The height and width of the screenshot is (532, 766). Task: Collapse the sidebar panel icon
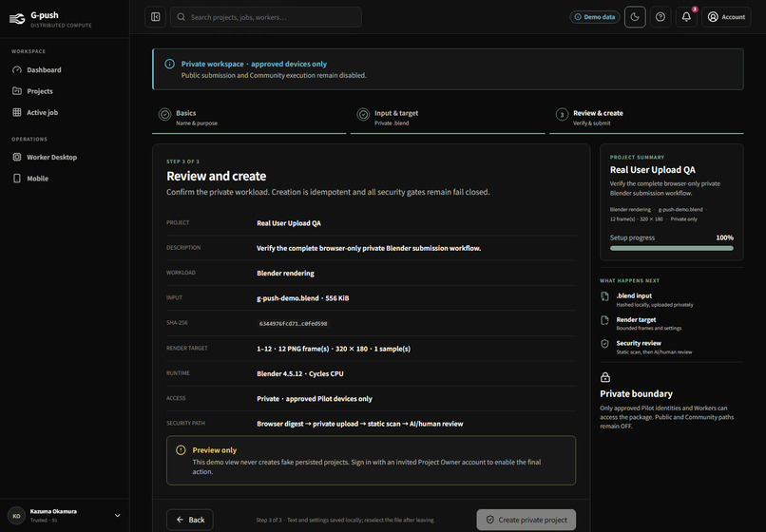[x=155, y=17]
